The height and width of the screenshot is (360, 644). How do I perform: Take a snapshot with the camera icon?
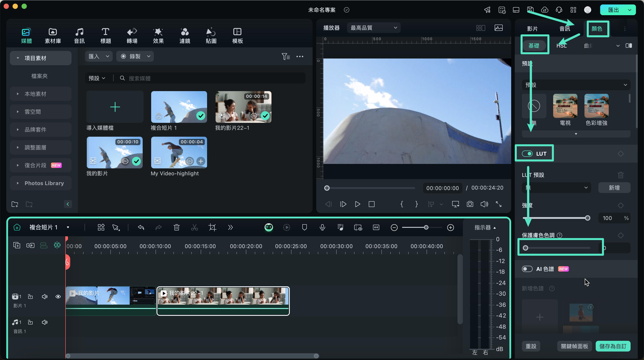tap(470, 204)
